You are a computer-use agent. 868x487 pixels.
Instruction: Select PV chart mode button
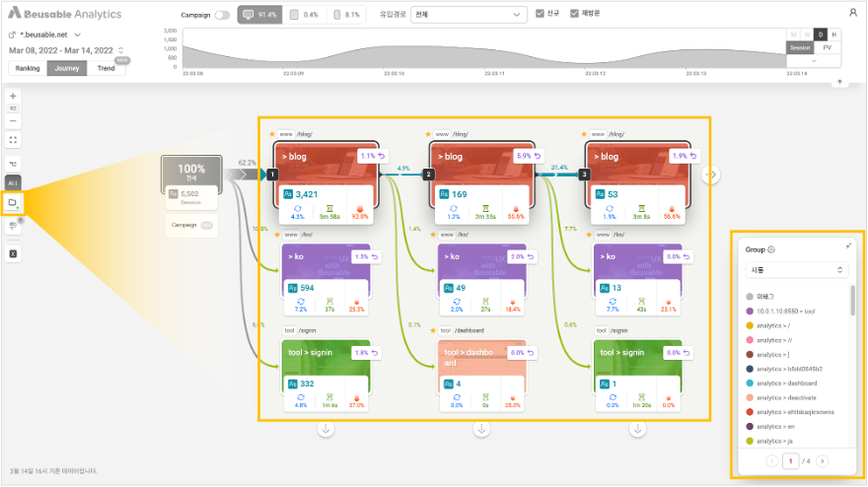pos(827,47)
